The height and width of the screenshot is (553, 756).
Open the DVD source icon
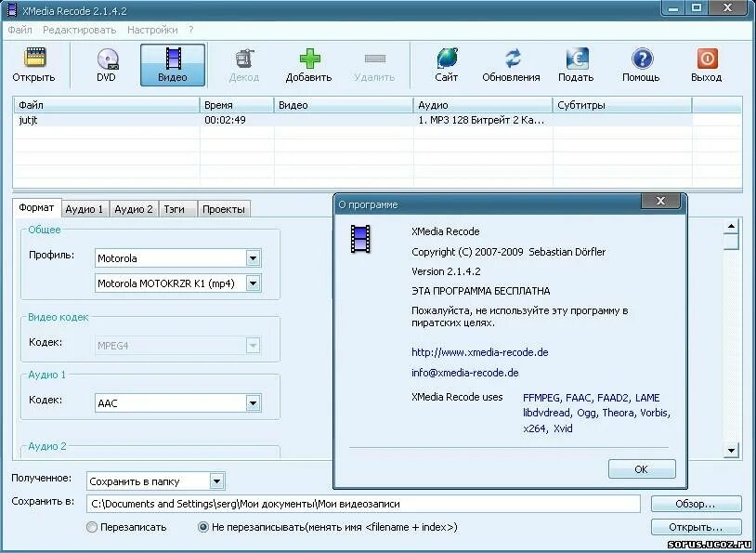tap(107, 59)
